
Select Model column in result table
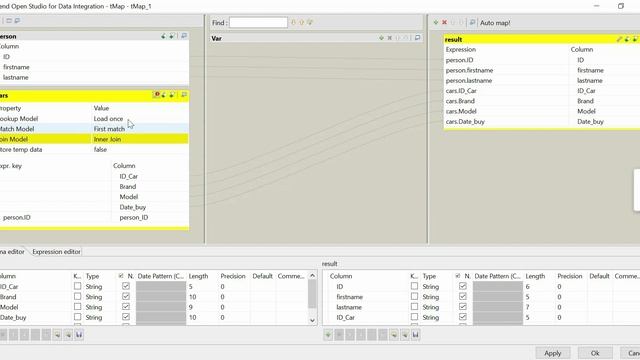(587, 111)
